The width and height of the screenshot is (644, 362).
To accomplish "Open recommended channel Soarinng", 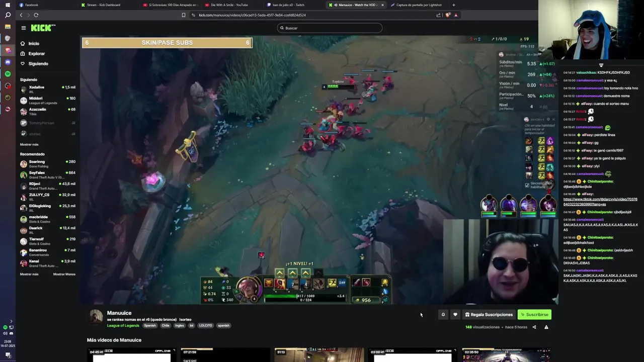I will coord(48,163).
